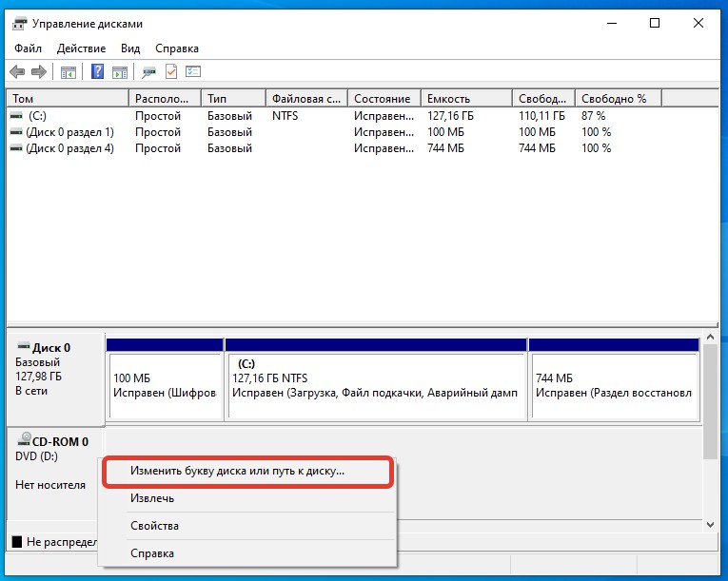Click the checkmark properties toolbar icon

coord(171,71)
